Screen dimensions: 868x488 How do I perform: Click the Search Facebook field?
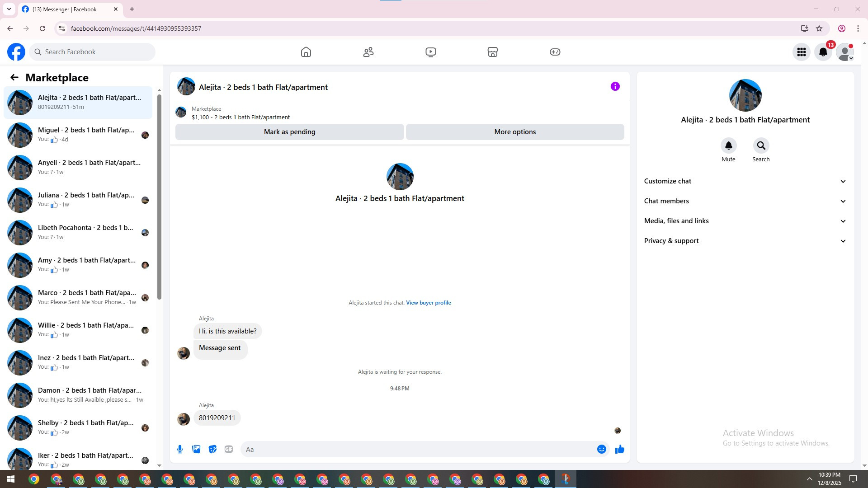coord(92,52)
